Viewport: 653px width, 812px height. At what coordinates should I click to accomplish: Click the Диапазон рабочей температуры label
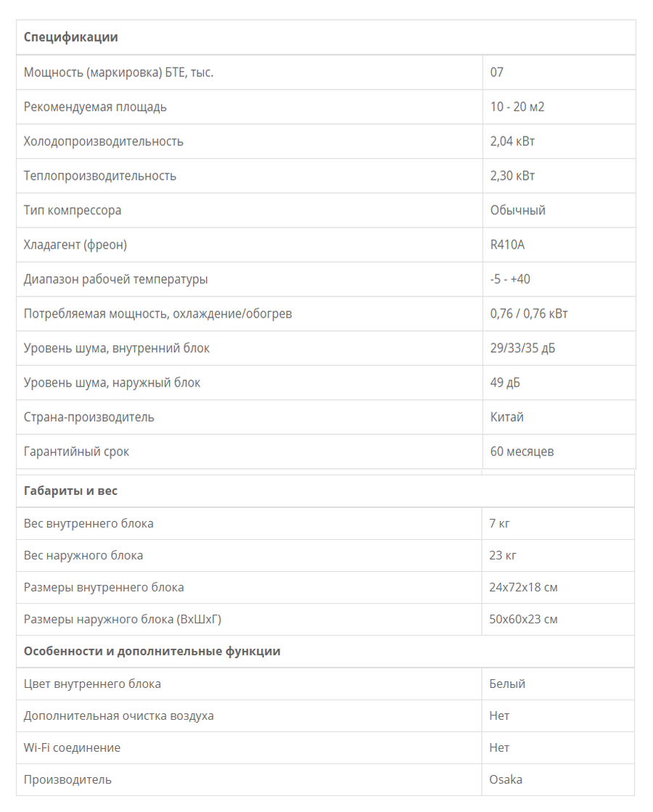click(x=116, y=279)
